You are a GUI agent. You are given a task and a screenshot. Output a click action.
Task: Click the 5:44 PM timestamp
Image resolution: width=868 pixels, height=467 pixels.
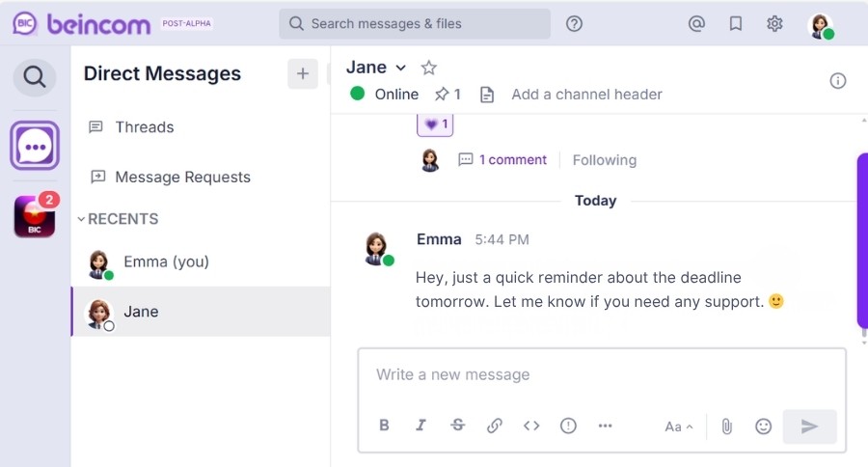[x=502, y=240]
